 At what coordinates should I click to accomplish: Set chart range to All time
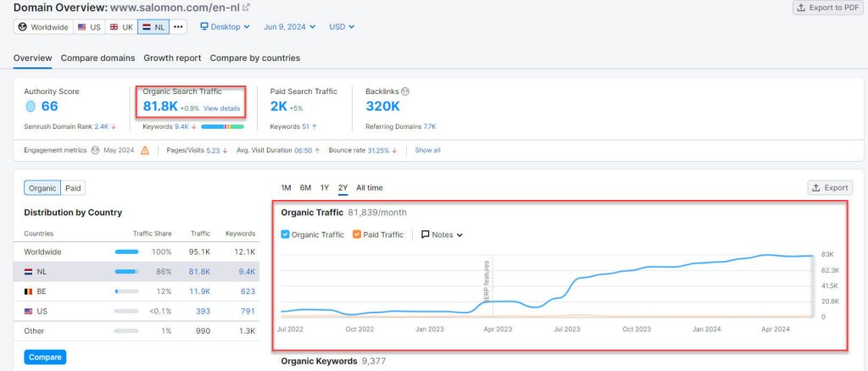pos(370,188)
